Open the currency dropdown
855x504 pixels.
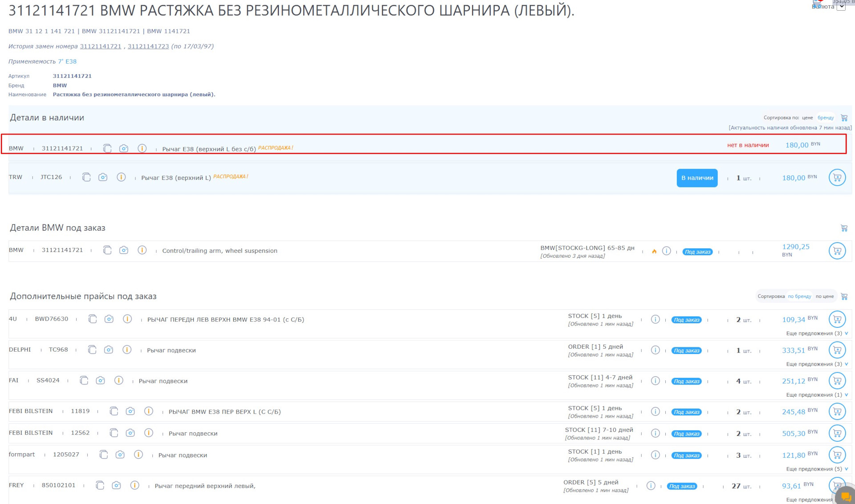tap(841, 7)
